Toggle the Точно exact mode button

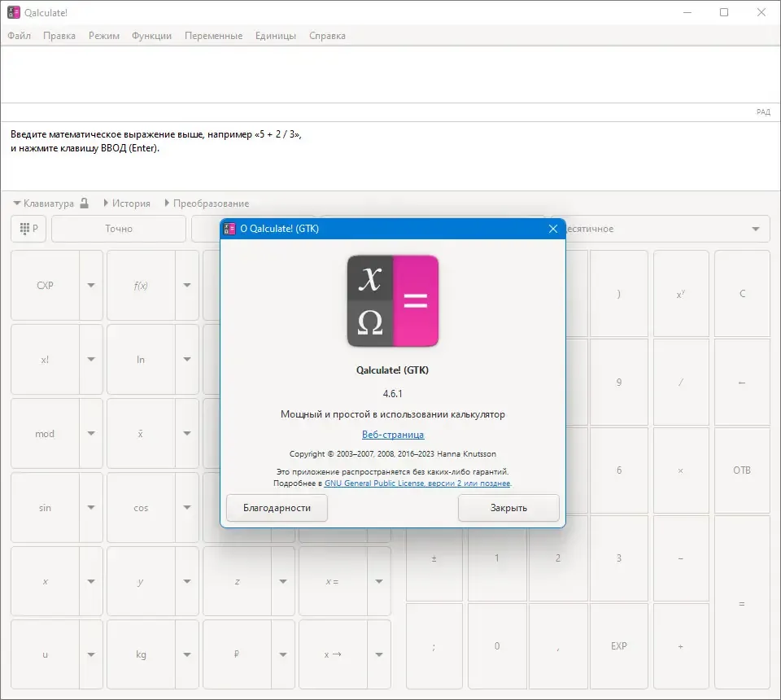(119, 229)
